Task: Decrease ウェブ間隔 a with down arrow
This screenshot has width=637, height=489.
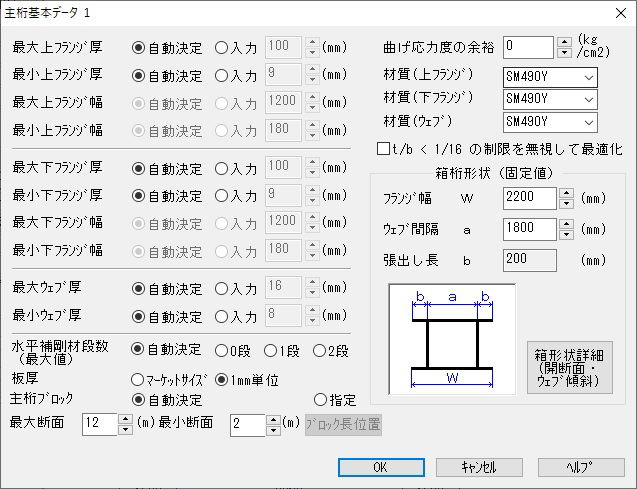Action: click(x=566, y=235)
